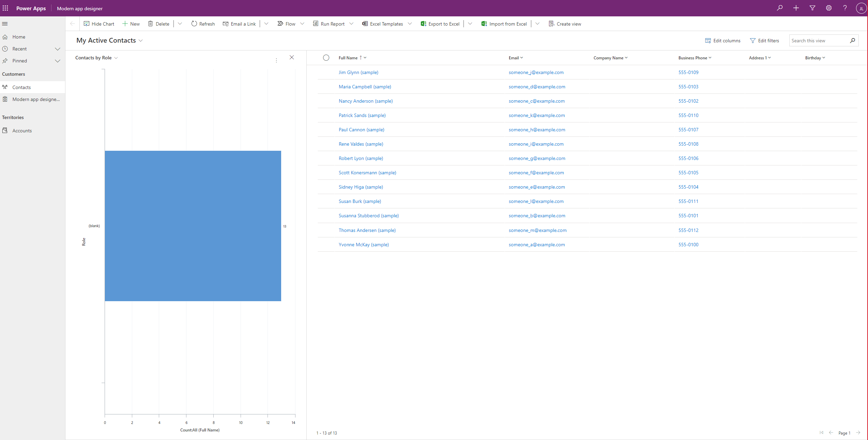Screen dimensions: 868x440
Task: Click the Import from Excel icon
Action: click(x=484, y=24)
